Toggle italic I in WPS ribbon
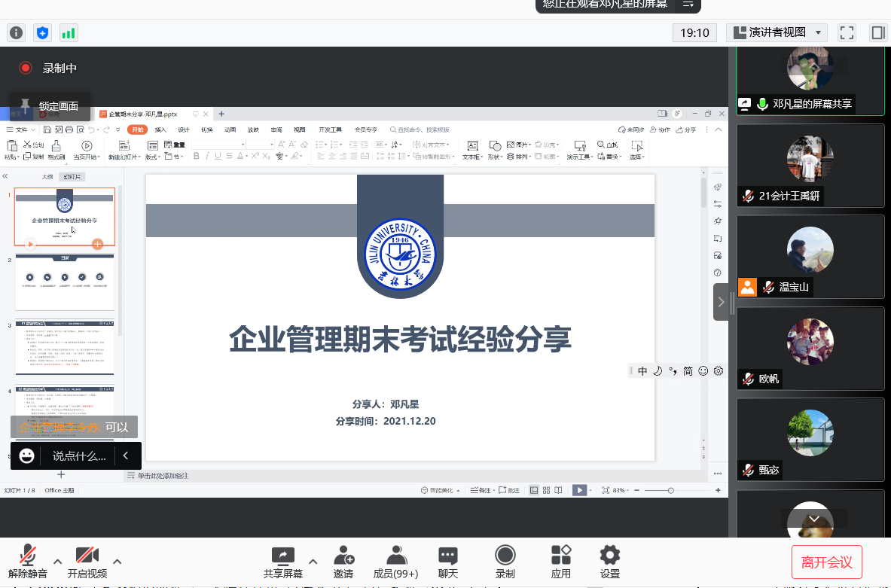 (x=207, y=156)
